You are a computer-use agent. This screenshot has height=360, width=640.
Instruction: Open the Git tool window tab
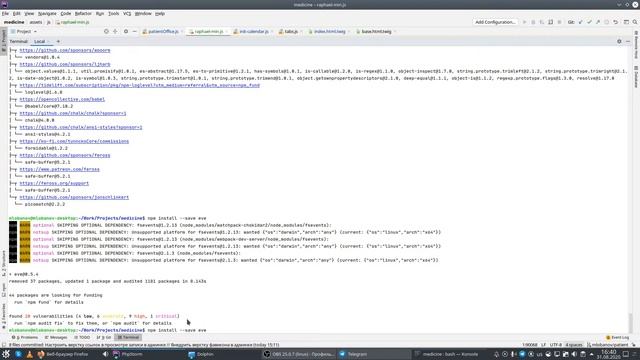(x=104, y=338)
